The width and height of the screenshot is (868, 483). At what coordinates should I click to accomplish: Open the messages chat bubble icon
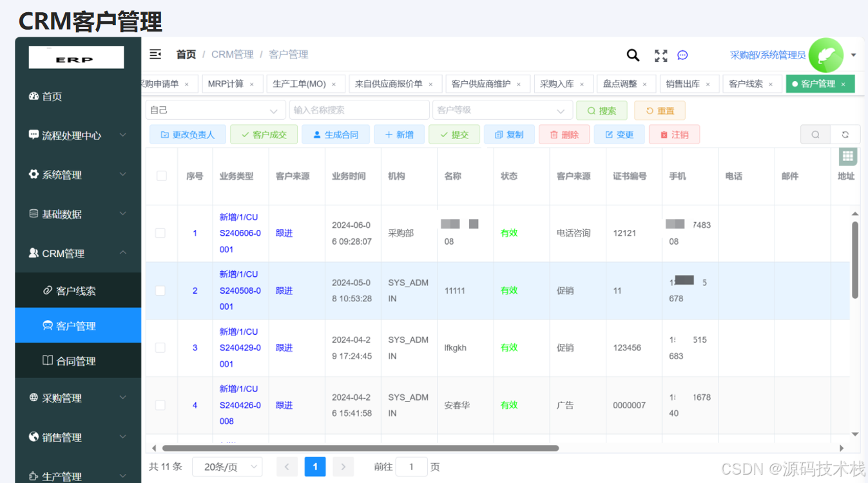tap(682, 55)
